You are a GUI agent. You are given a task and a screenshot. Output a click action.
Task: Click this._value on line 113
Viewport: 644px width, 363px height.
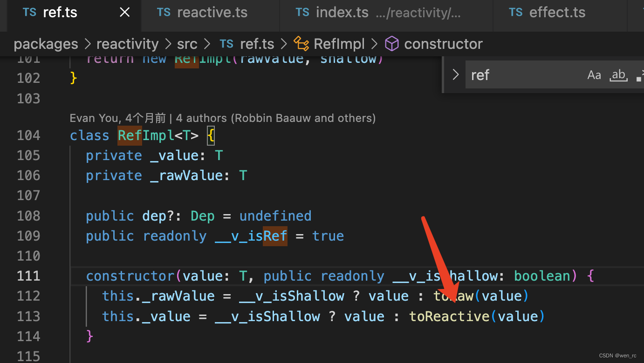tap(146, 316)
